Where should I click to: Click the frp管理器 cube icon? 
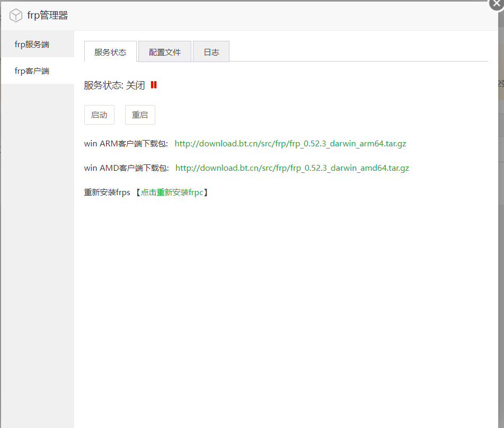click(16, 15)
